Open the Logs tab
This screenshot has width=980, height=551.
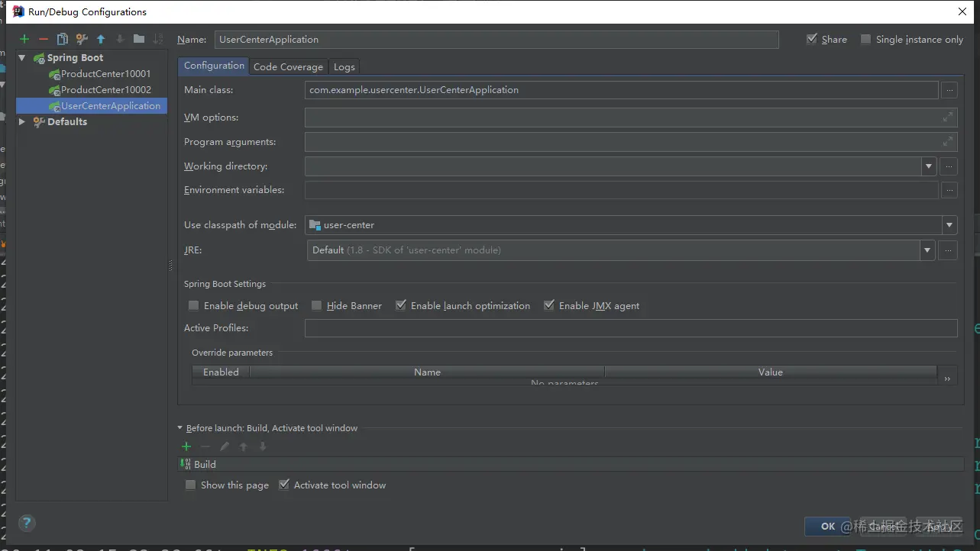pos(344,67)
